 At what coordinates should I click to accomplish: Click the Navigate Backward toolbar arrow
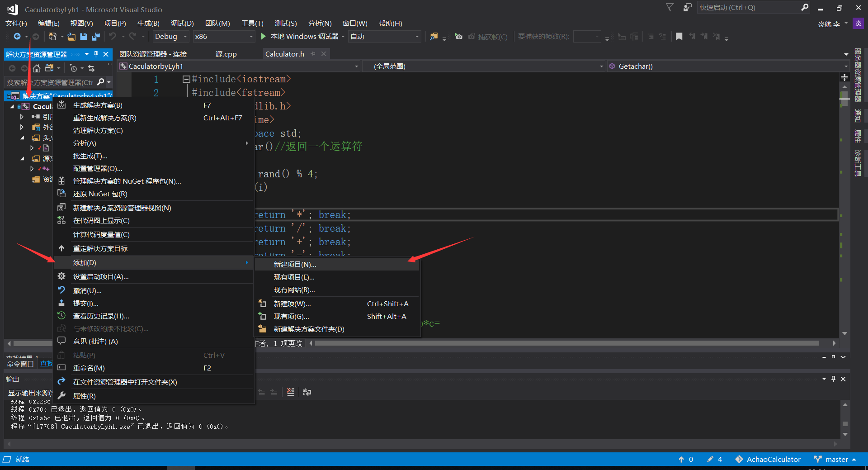point(17,37)
